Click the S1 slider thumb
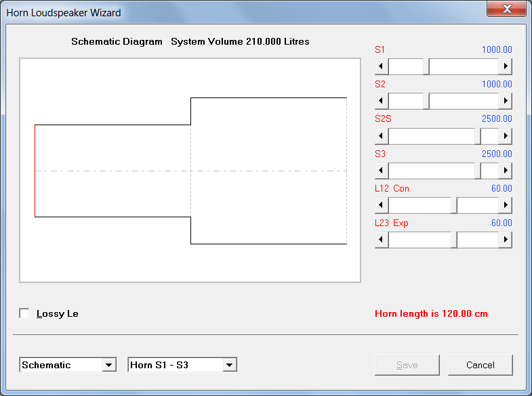532x396 pixels. 426,66
